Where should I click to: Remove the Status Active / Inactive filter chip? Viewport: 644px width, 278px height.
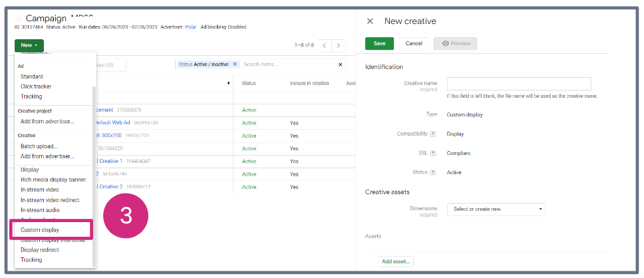[235, 65]
